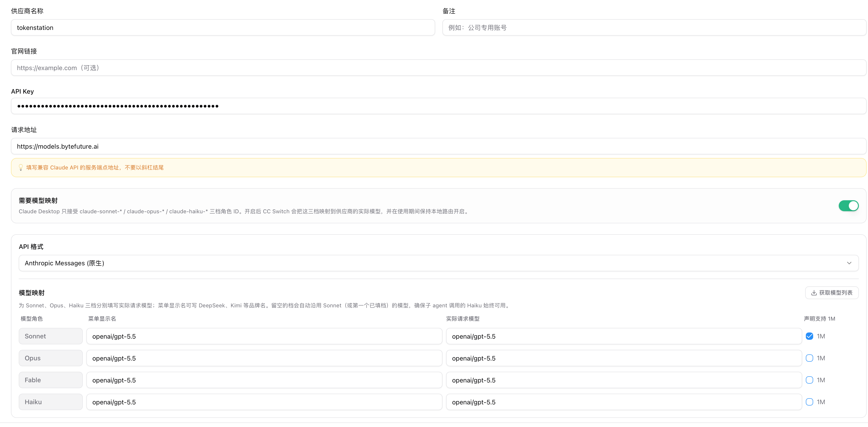Click the 需要模型映射 heading text

pyautogui.click(x=38, y=201)
